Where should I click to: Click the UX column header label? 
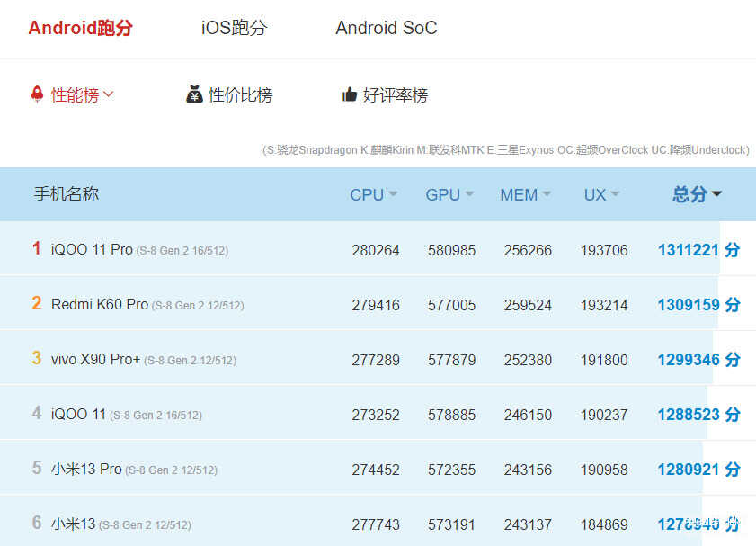(595, 194)
